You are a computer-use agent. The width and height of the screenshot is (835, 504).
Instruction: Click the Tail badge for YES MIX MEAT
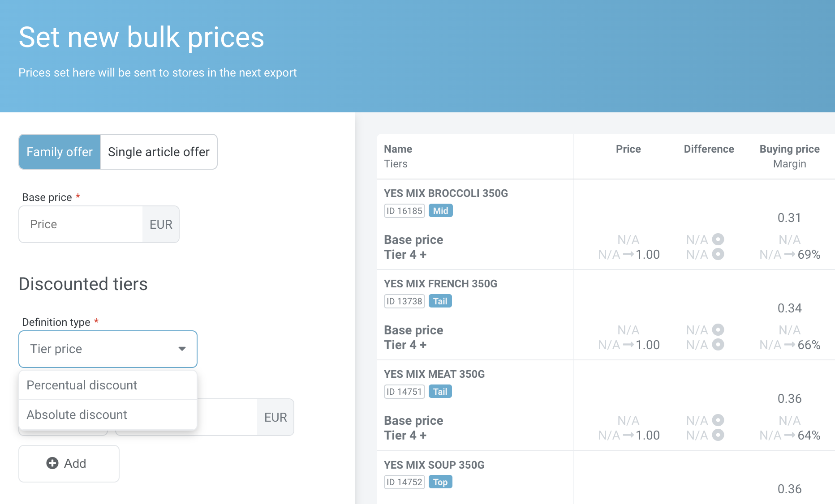click(x=440, y=392)
